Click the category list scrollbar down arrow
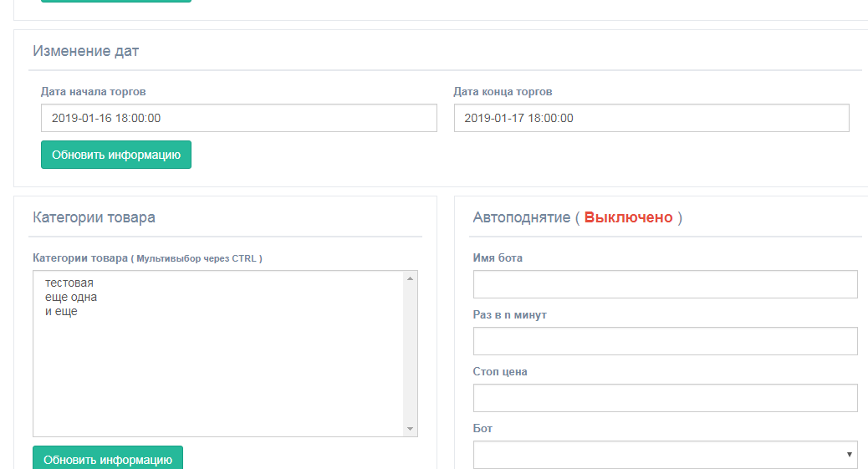This screenshot has height=469, width=868. click(x=410, y=429)
